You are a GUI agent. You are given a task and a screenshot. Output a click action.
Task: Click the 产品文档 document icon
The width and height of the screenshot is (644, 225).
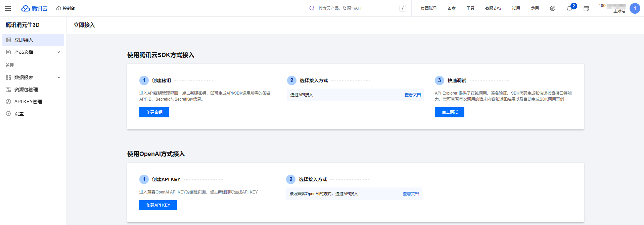pyautogui.click(x=8, y=52)
